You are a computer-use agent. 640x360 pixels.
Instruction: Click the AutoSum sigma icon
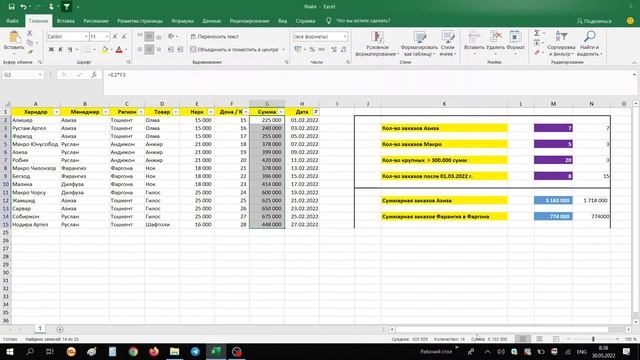tap(537, 33)
